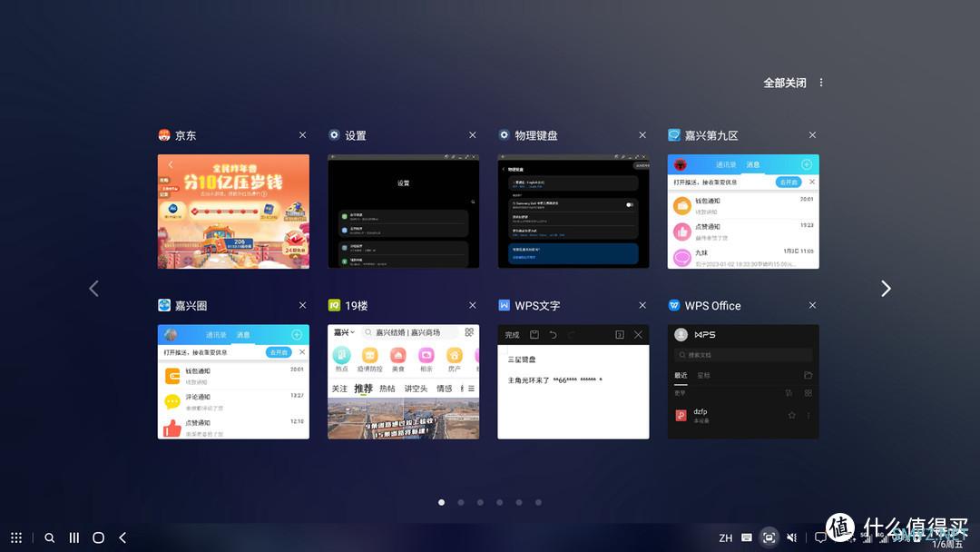Image resolution: width=980 pixels, height=552 pixels.
Task: Close the 嘉兴第九区 recent app card
Action: pos(812,135)
